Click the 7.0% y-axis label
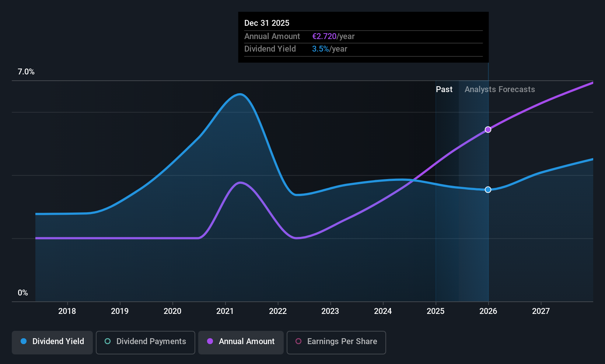Viewport: 605px width, 364px height. coord(26,72)
